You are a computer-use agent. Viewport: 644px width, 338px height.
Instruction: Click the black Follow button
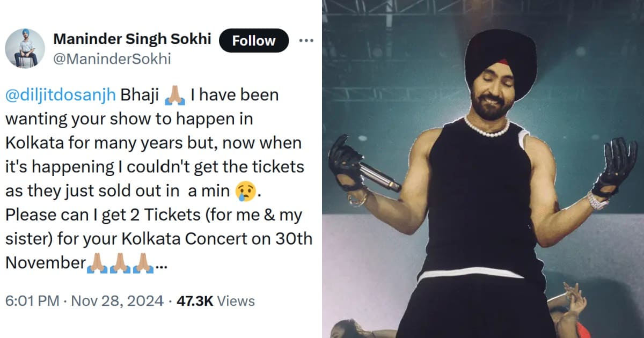point(254,41)
